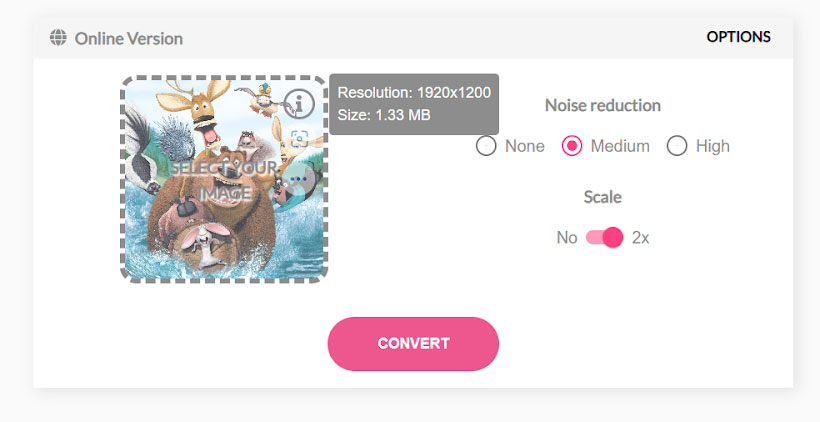820x422 pixels.
Task: Click the 'High' text label
Action: pyautogui.click(x=713, y=146)
